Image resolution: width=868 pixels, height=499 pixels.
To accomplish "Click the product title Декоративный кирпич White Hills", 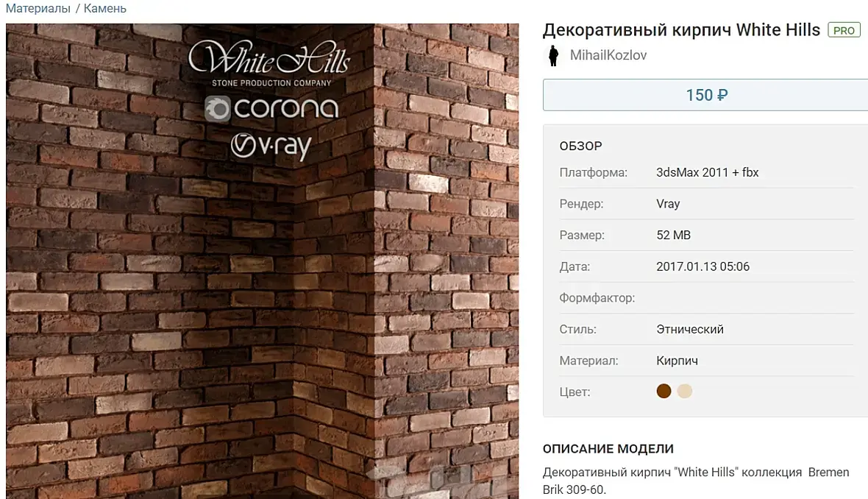I will click(x=681, y=30).
